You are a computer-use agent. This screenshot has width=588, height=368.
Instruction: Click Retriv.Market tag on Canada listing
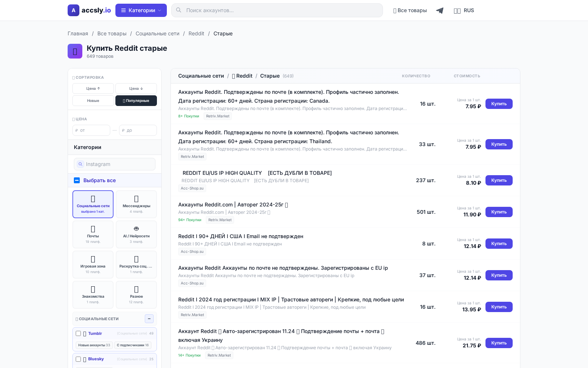[x=218, y=116]
